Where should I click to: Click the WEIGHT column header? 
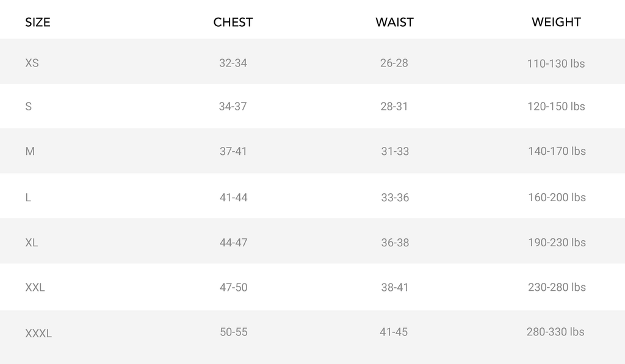coord(557,23)
